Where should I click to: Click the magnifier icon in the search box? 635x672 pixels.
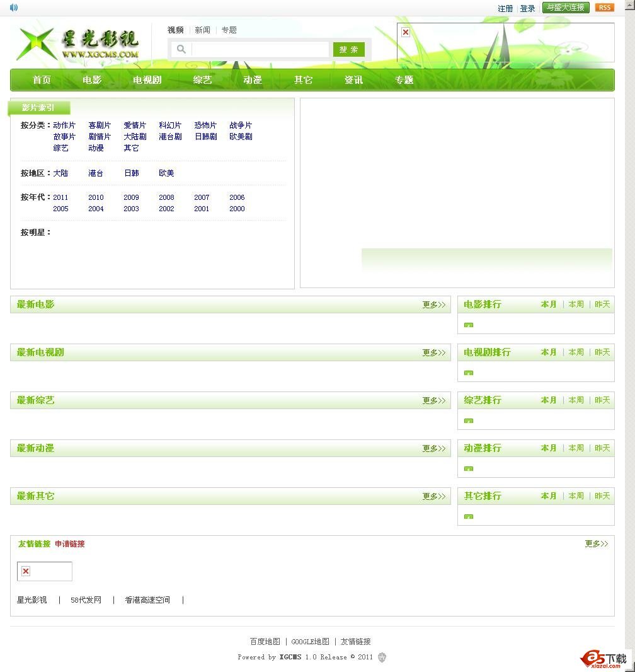(180, 49)
